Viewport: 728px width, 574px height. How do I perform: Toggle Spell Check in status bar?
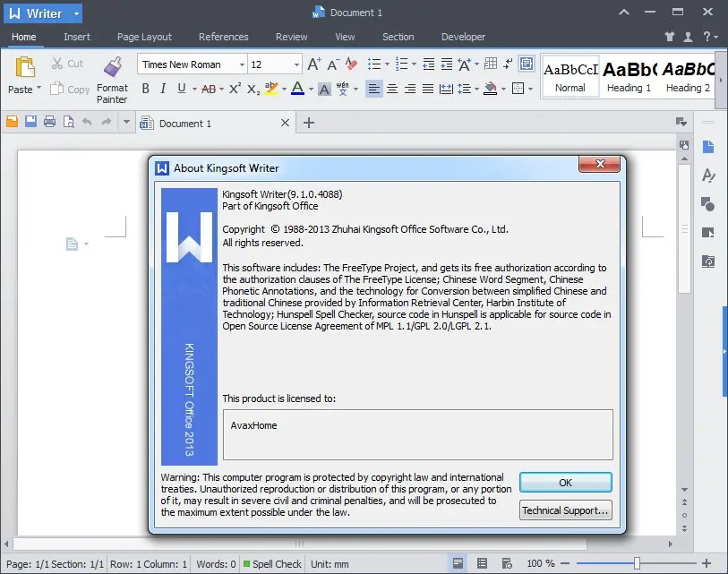pyautogui.click(x=272, y=564)
